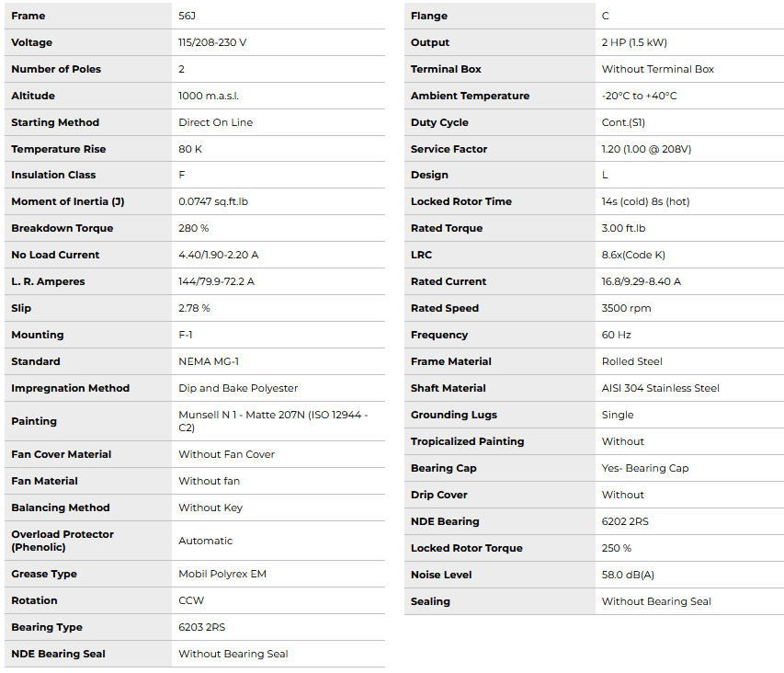Image resolution: width=784 pixels, height=673 pixels.
Task: Click the Locked Rotor Time label
Action: point(461,201)
